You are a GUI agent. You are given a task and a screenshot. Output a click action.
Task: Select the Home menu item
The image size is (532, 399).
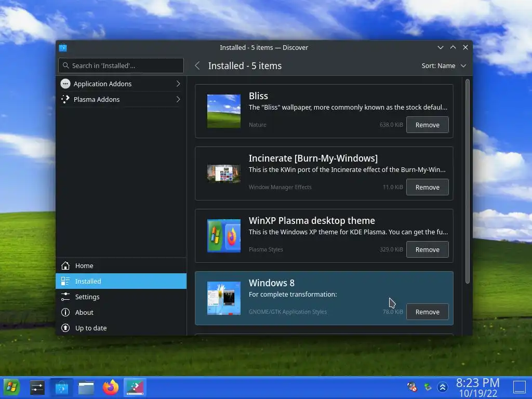121,265
